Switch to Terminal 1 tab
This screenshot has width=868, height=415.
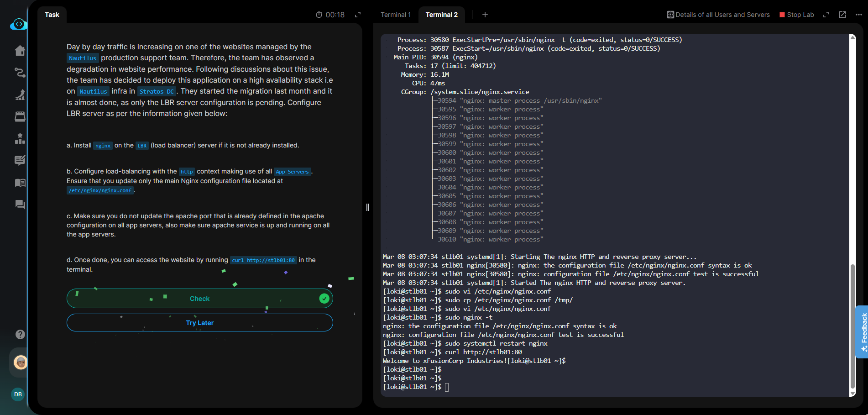click(x=396, y=15)
